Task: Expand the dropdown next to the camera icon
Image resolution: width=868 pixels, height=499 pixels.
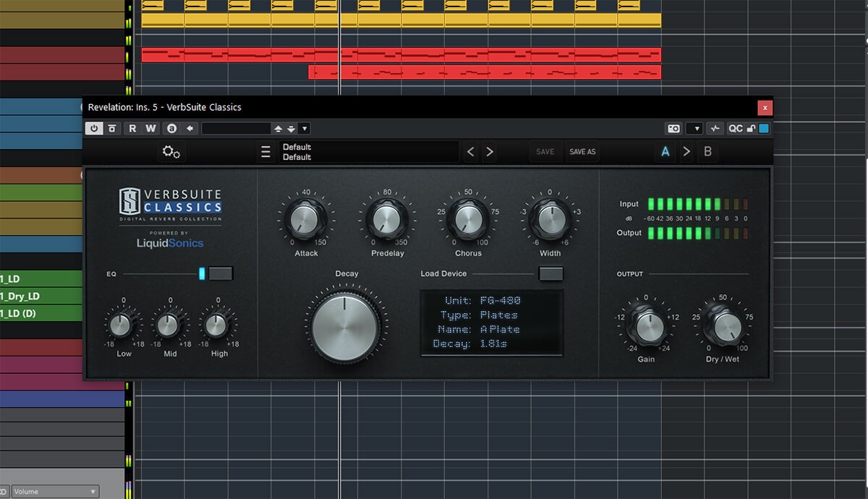Action: 694,129
